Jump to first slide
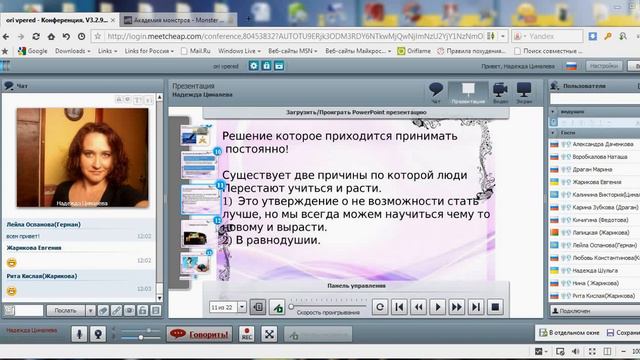Viewport: 640px width, 360px height. pos(399,307)
